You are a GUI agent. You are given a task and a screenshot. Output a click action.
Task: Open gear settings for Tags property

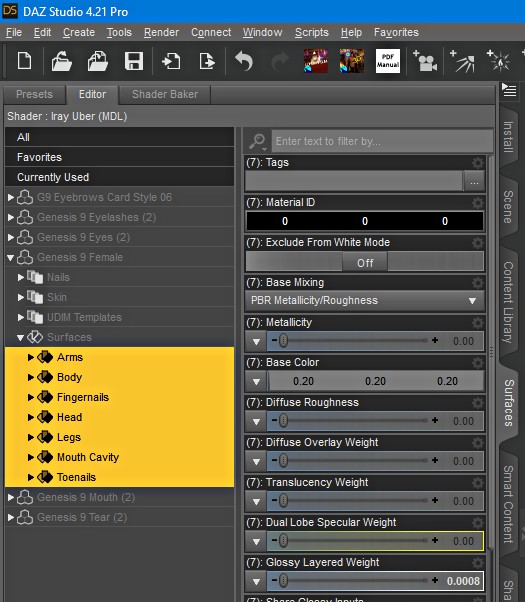(x=478, y=163)
